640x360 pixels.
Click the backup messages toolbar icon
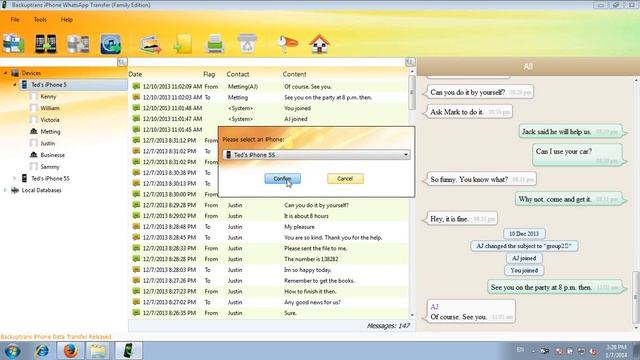tap(13, 44)
